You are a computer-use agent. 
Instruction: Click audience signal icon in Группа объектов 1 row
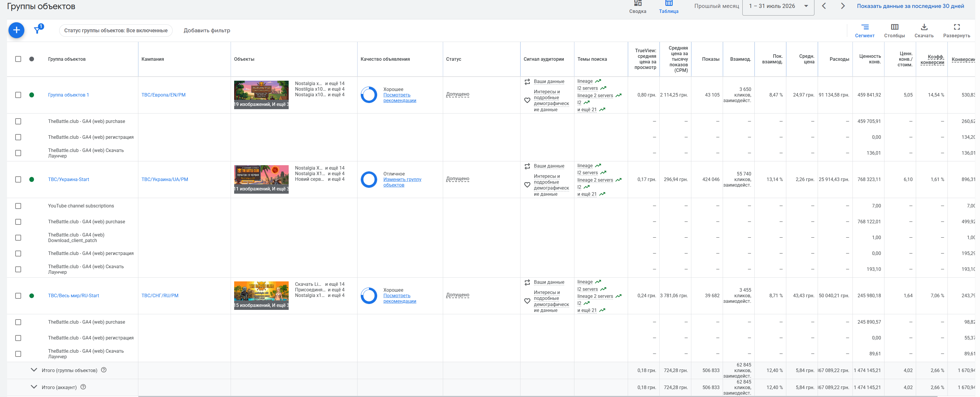pos(527,82)
